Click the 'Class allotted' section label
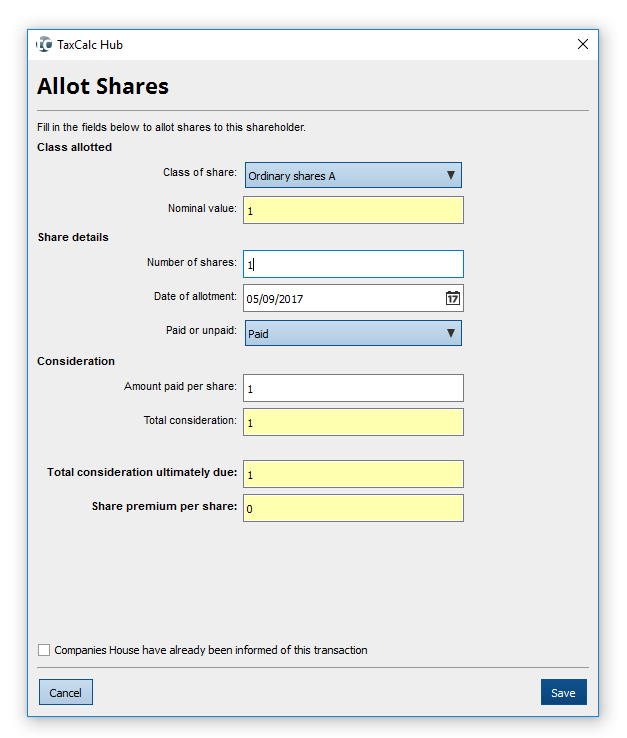The height and width of the screenshot is (738, 627). 75,147
